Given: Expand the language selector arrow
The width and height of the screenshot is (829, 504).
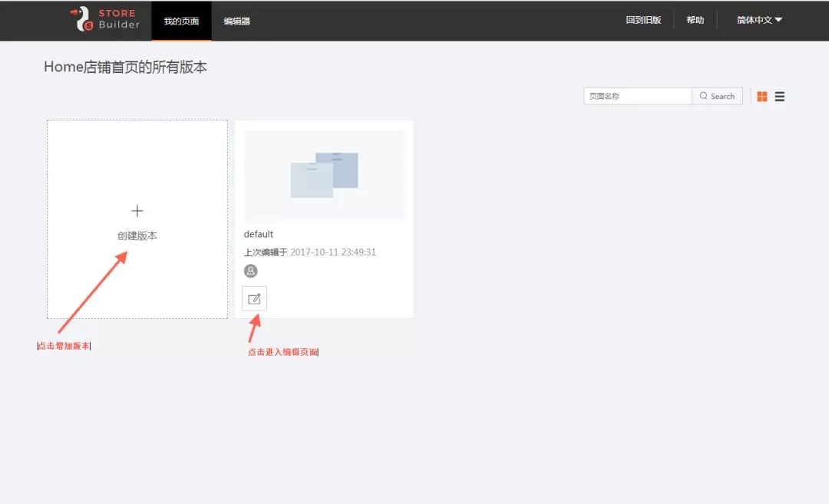Looking at the screenshot, I should click(780, 21).
